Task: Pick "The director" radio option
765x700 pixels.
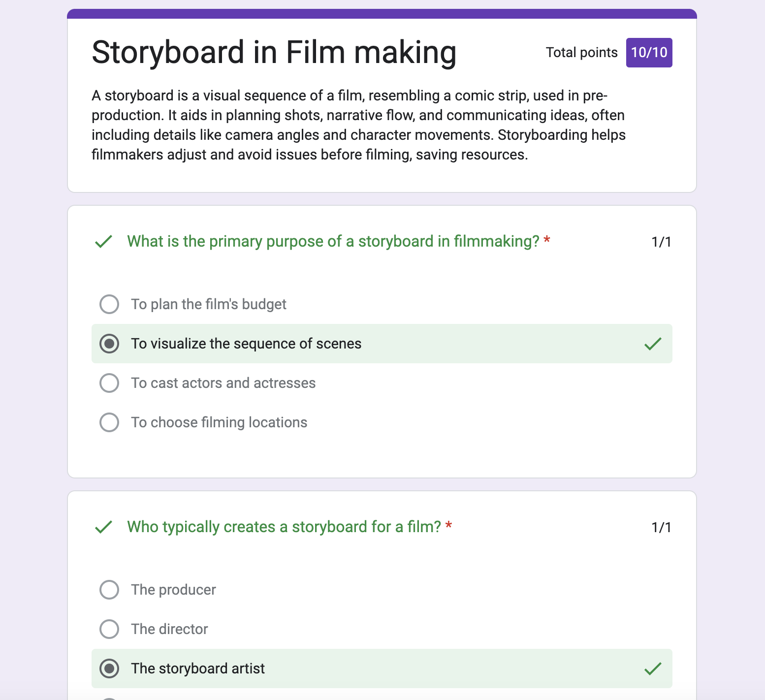Action: tap(109, 629)
